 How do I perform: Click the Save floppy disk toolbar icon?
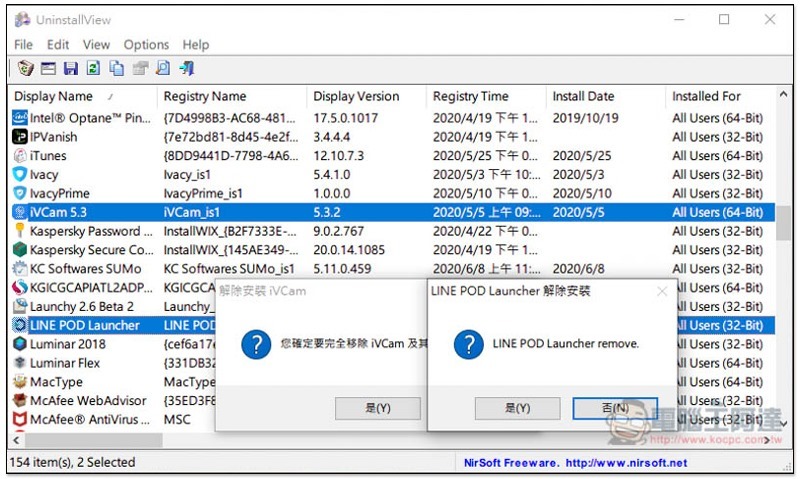click(71, 69)
